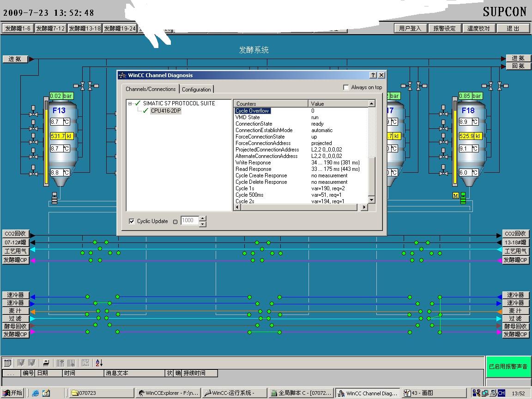The image size is (532, 399).
Task: Click the help question mark in Channel Diagnosis title
Action: coord(373,75)
